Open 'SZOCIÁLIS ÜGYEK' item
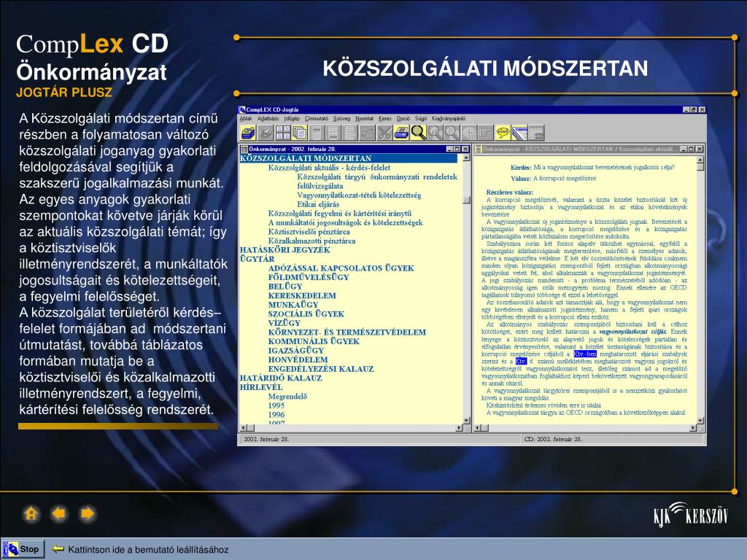Viewport: 747px width, 560px height. [306, 314]
